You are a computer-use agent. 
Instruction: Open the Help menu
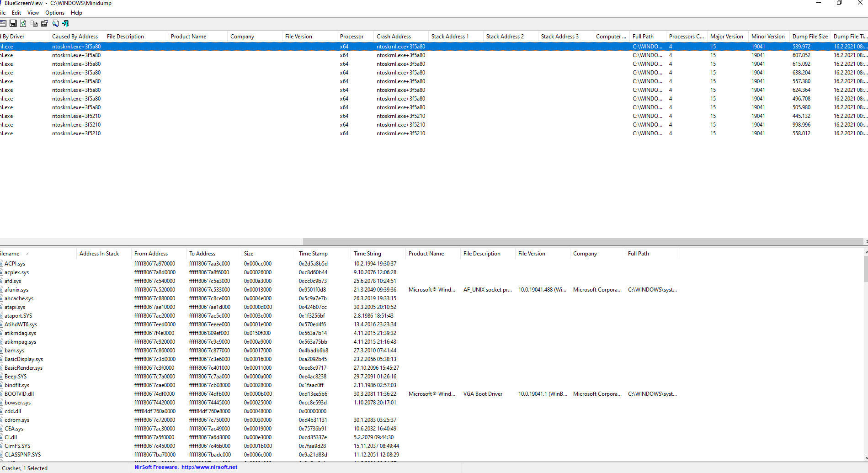pyautogui.click(x=76, y=13)
